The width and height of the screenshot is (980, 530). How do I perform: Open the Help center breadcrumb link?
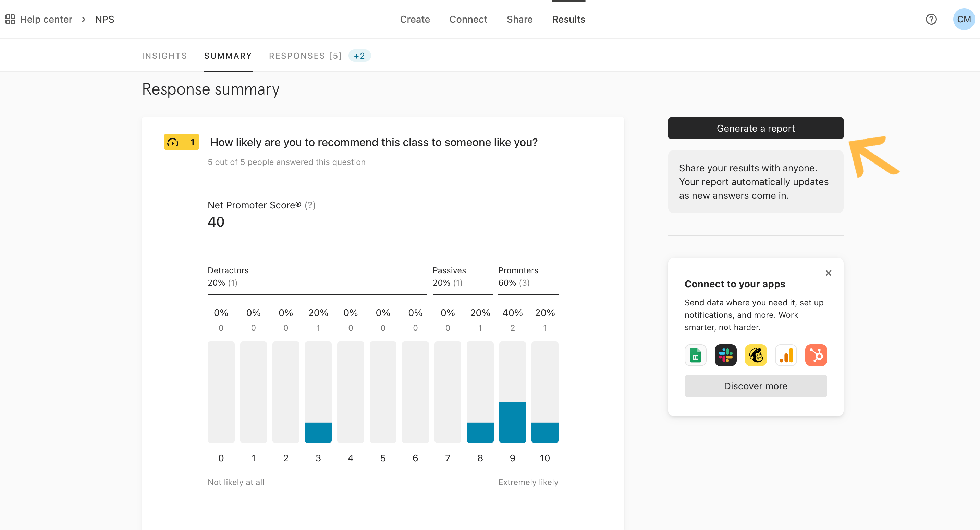[46, 20]
